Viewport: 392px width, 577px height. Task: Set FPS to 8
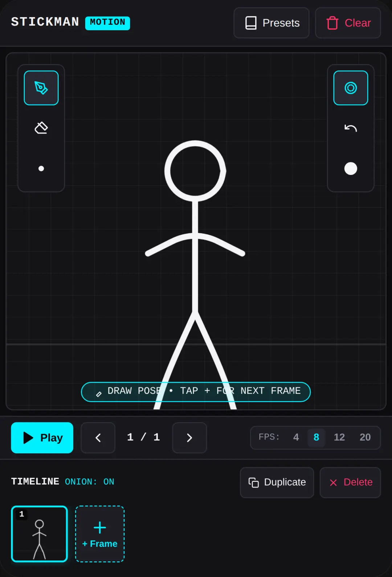click(316, 437)
